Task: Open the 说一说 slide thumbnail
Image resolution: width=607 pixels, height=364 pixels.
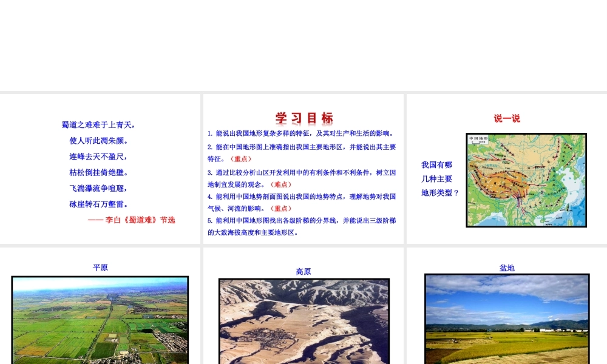Action: click(507, 169)
